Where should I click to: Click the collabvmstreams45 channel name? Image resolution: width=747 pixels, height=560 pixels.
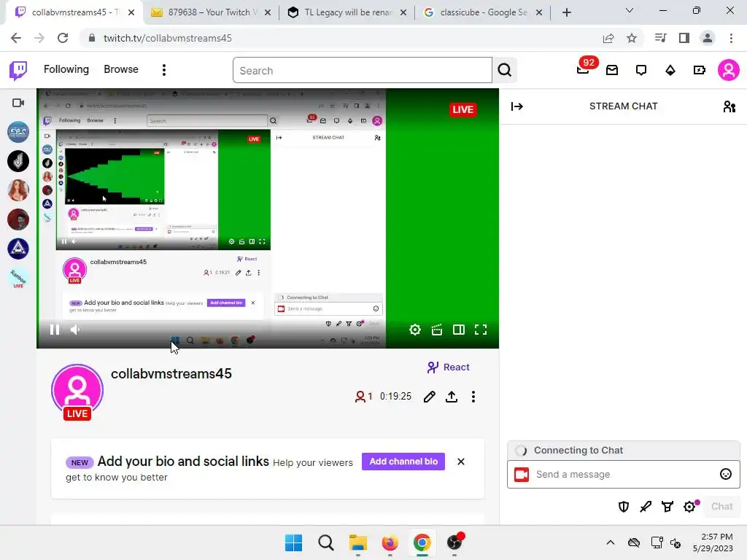pos(171,374)
